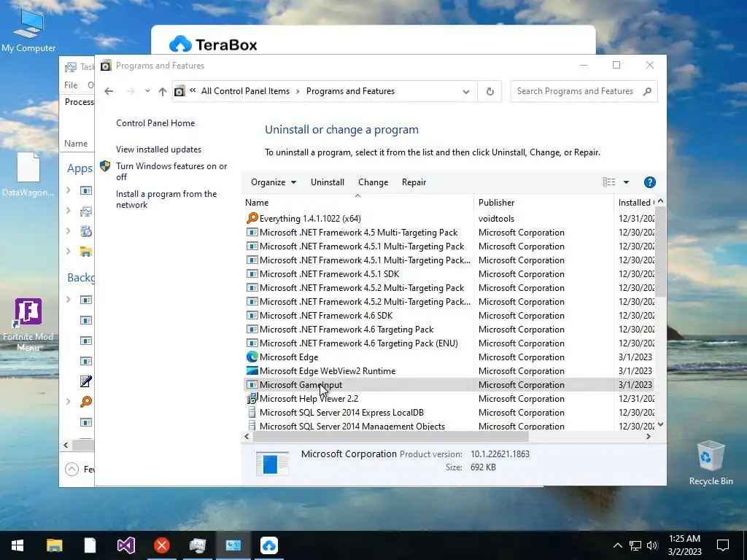
Task: Go up one level in Control Panel
Action: tap(163, 91)
